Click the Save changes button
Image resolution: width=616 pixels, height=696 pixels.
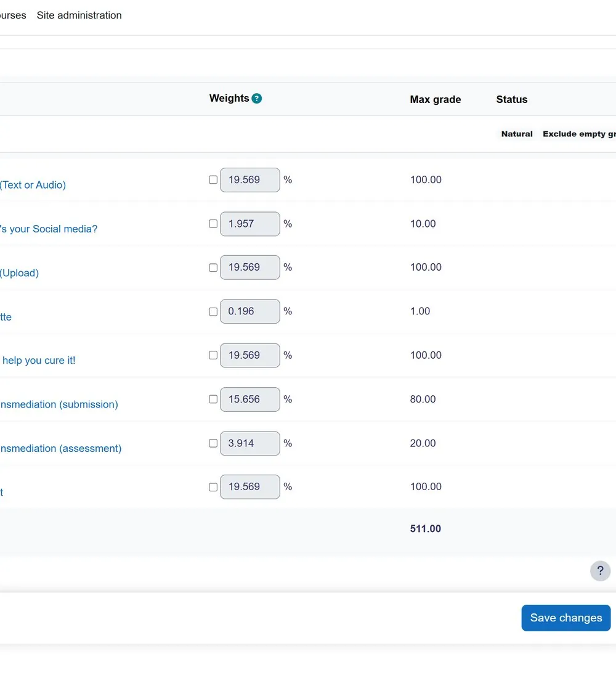pos(566,618)
